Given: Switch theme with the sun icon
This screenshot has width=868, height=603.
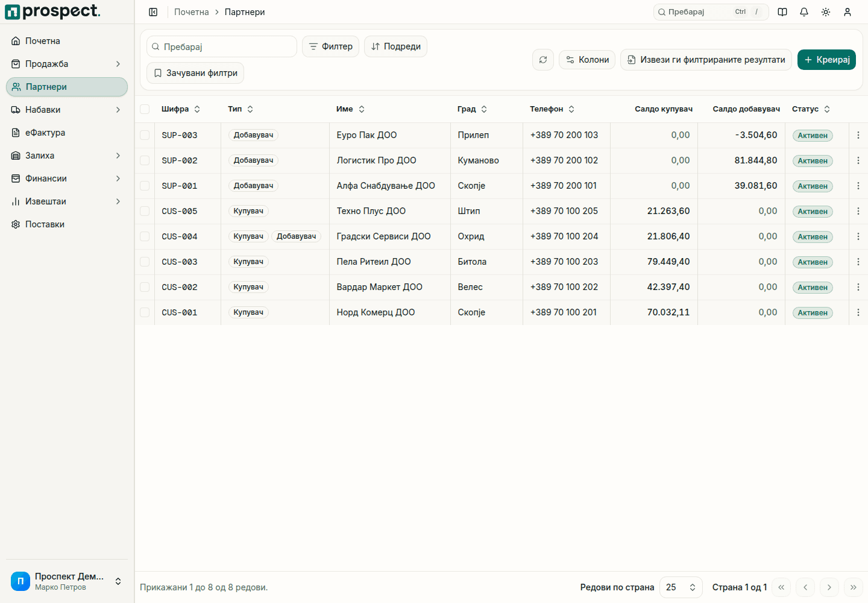Looking at the screenshot, I should (x=826, y=12).
